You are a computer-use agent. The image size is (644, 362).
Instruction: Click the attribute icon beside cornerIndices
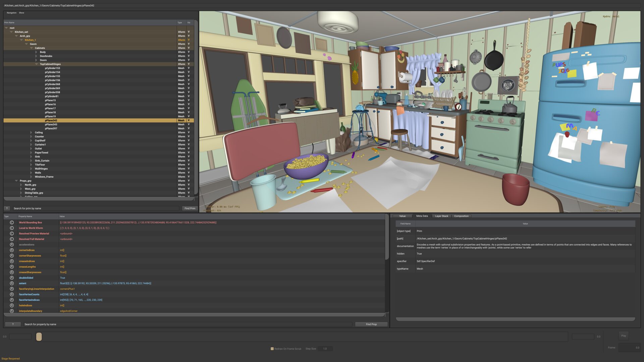(12, 250)
